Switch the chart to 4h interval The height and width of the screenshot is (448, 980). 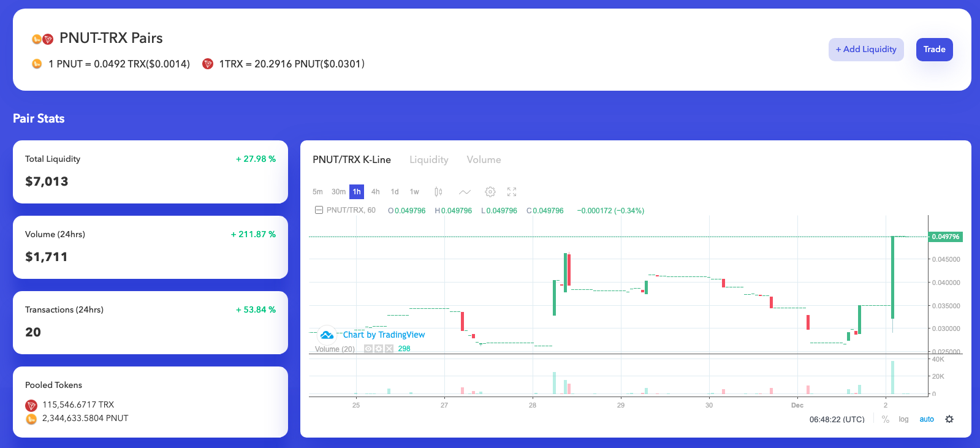[x=376, y=192]
